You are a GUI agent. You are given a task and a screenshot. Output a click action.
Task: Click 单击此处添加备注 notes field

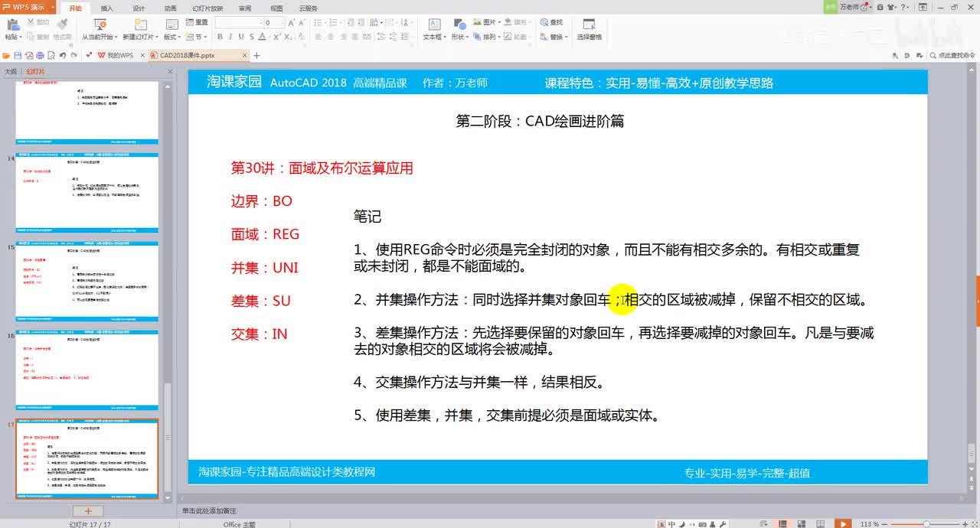208,510
